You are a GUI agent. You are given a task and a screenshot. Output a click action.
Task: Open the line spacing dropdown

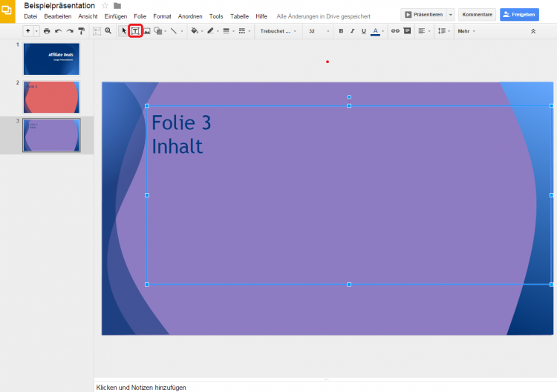[x=443, y=31]
